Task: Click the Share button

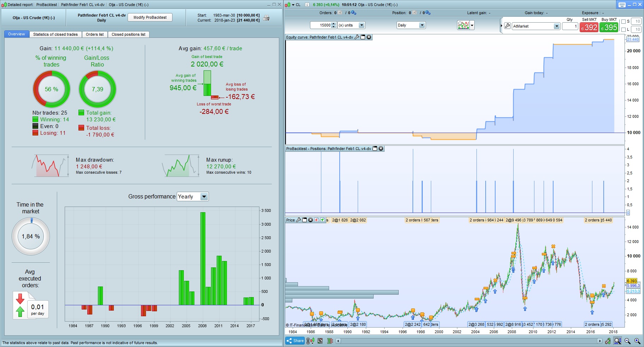Action: click(x=295, y=341)
